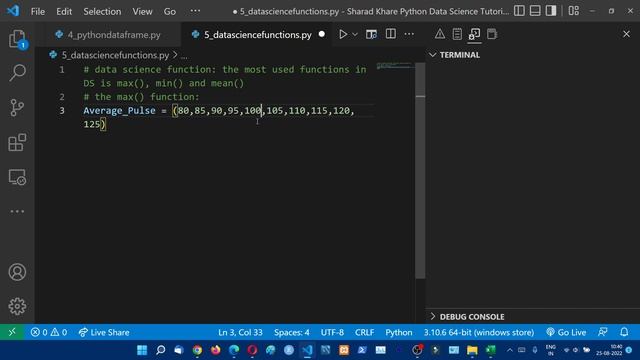
Task: Change line ending via CRLF
Action: (x=364, y=332)
